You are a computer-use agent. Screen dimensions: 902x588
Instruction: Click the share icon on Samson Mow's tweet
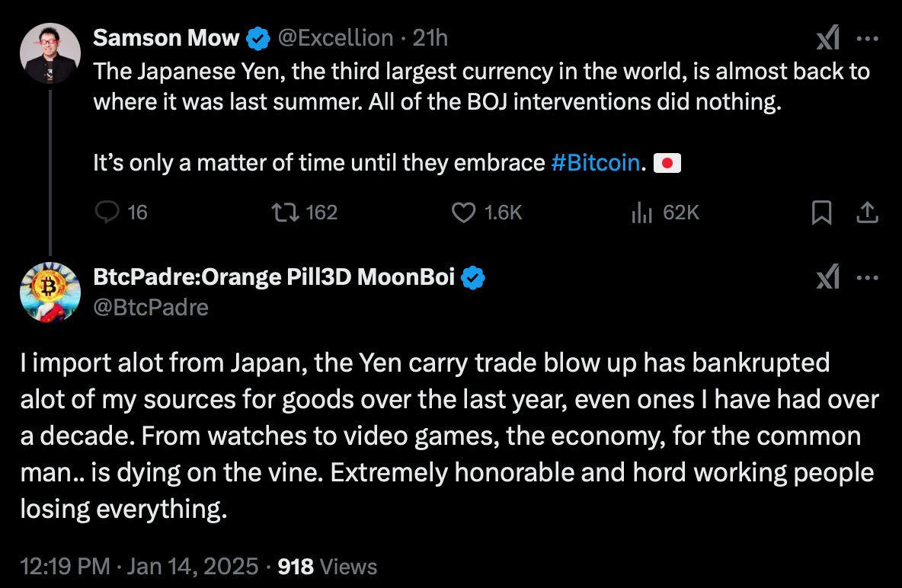[x=867, y=213]
